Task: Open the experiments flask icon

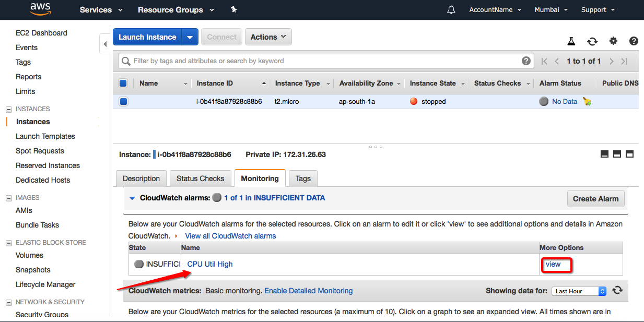Action: 571,41
